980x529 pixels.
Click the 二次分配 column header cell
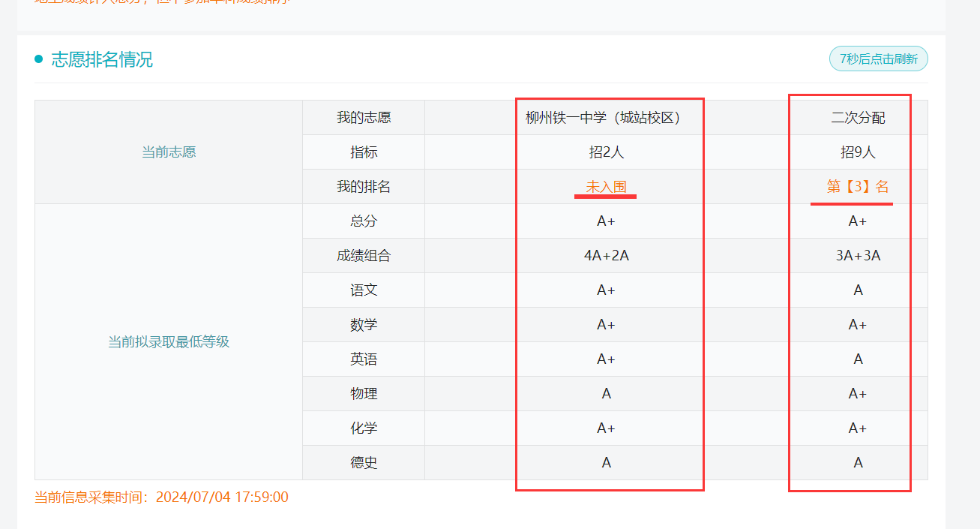click(858, 118)
